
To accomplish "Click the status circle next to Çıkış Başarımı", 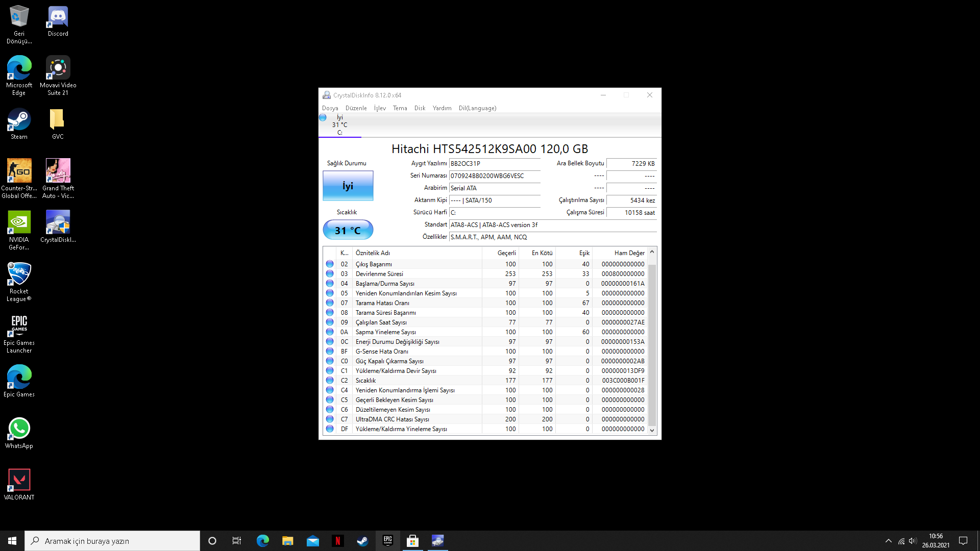I will coord(330,264).
